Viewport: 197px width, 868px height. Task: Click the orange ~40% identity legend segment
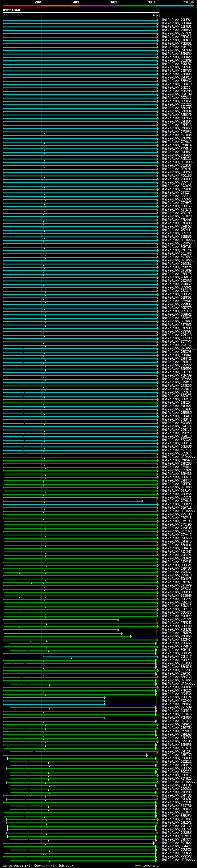tap(60, 6)
